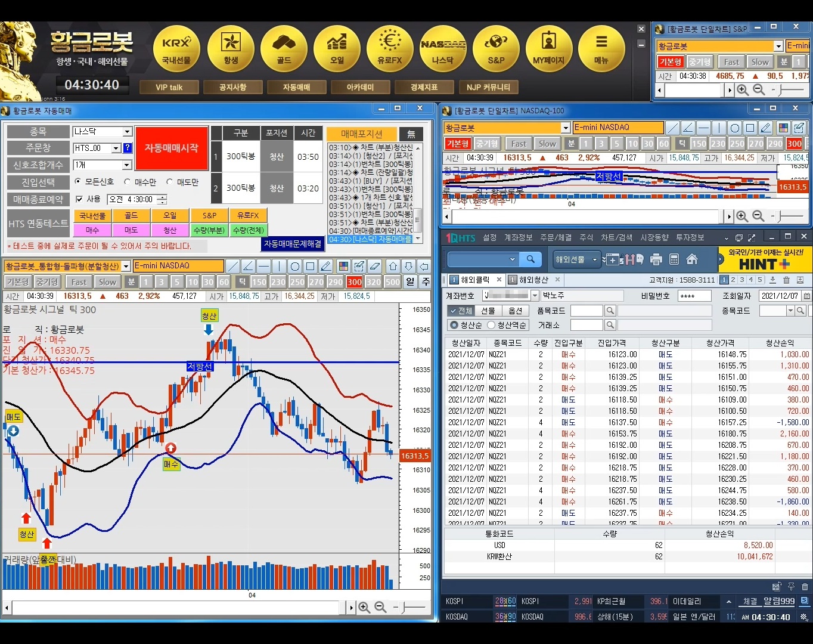Open the 유로FX round icon

click(390, 49)
